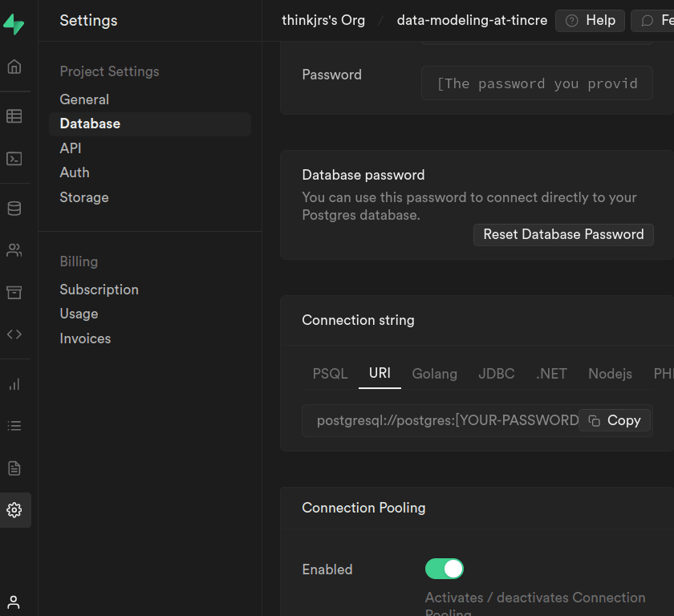Select the Database icon in the sidebar

pyautogui.click(x=14, y=208)
